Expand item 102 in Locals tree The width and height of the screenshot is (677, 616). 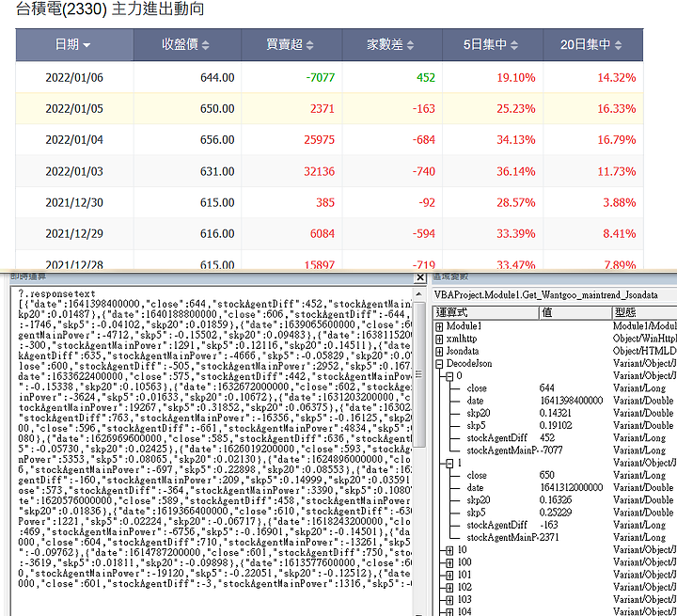click(x=449, y=588)
